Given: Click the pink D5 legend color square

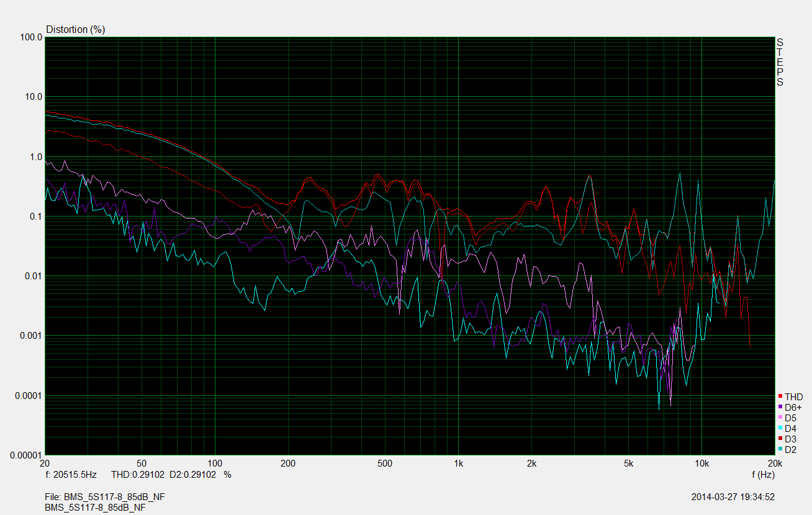Looking at the screenshot, I should 780,418.
